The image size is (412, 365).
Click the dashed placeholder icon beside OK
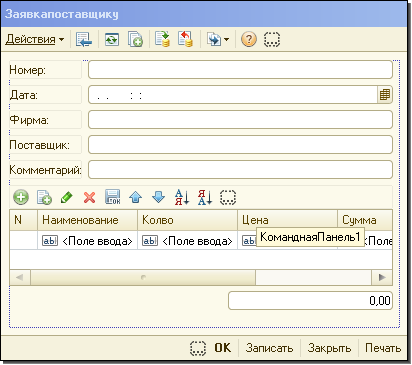[198, 348]
